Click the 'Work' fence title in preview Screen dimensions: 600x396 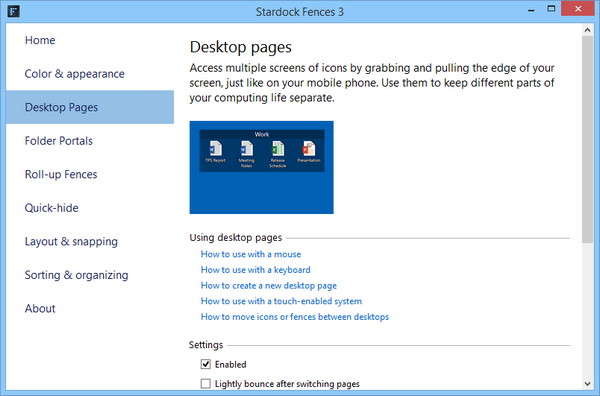262,134
